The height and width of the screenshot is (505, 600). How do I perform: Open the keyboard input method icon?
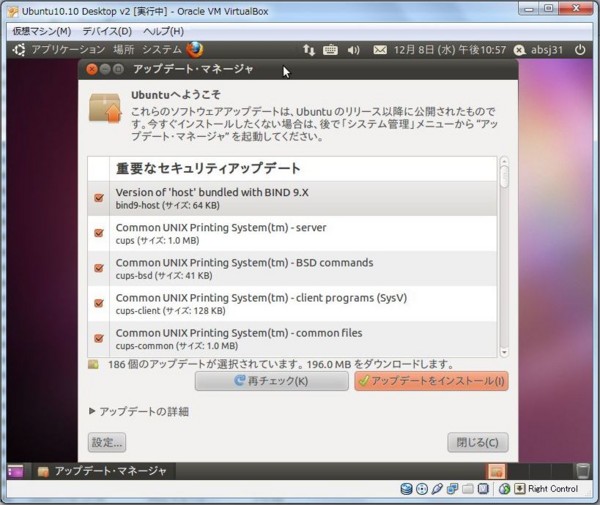click(x=330, y=50)
